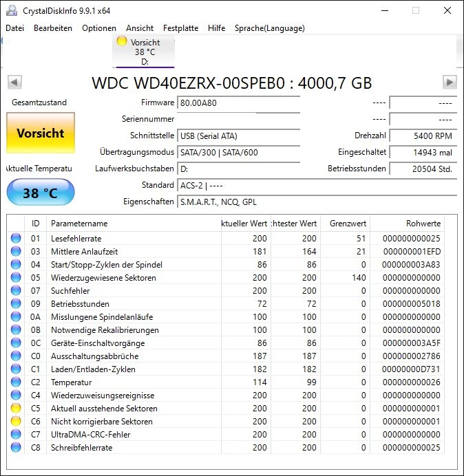Select the 'UltraDMA-CRC-Fehler' parameter name
The height and width of the screenshot is (476, 464).
(x=91, y=435)
